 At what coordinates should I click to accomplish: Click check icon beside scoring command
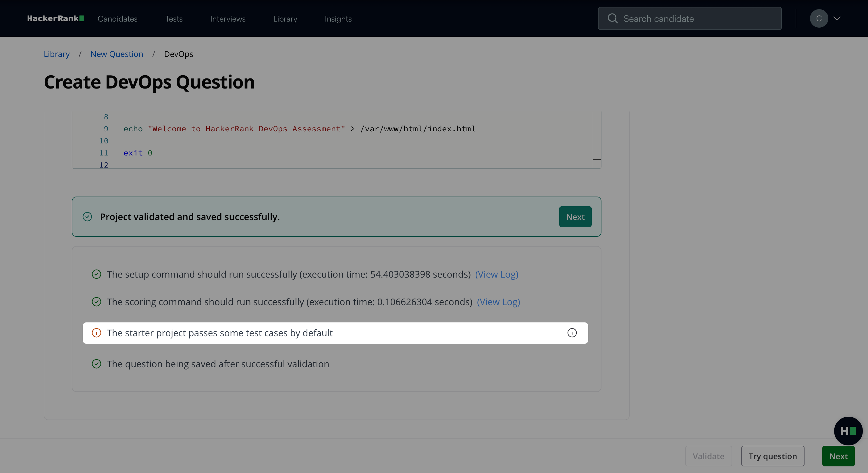tap(97, 302)
